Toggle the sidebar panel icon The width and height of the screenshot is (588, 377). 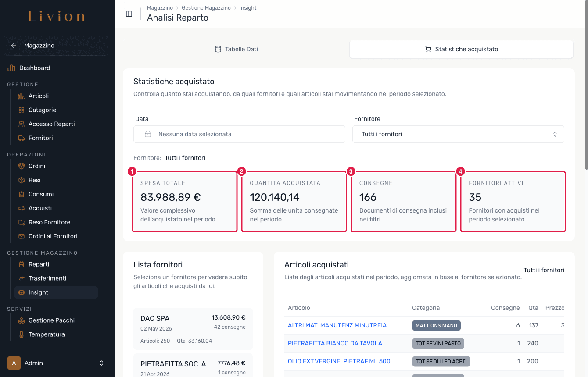tap(129, 14)
